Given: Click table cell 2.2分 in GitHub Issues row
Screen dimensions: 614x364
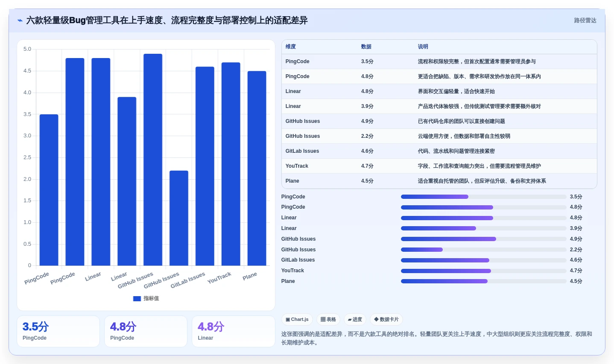Looking at the screenshot, I should point(367,136).
